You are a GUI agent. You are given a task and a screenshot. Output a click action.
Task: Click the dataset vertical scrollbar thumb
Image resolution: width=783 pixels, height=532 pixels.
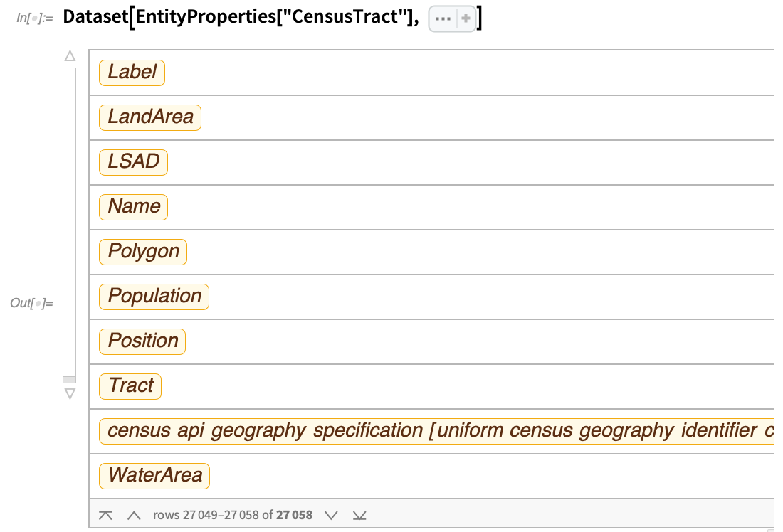pos(69,380)
